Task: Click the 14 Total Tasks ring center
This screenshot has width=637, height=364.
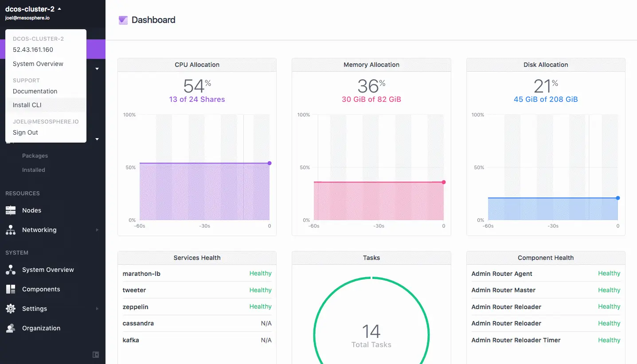Action: (371, 335)
